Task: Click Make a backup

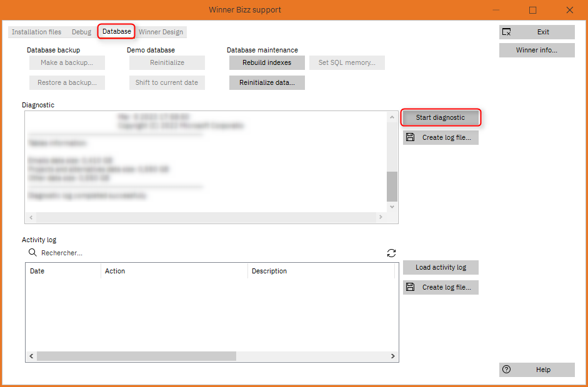Action: [x=67, y=62]
